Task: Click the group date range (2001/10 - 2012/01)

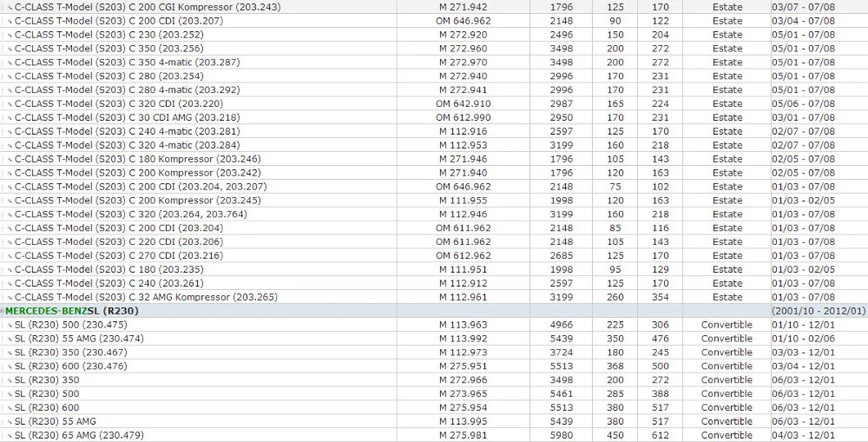Action: pos(819,311)
